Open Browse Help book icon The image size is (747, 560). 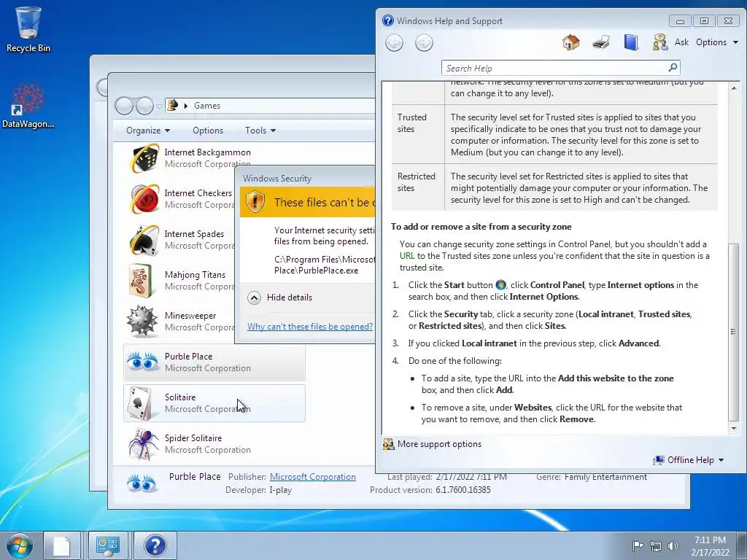click(x=631, y=42)
